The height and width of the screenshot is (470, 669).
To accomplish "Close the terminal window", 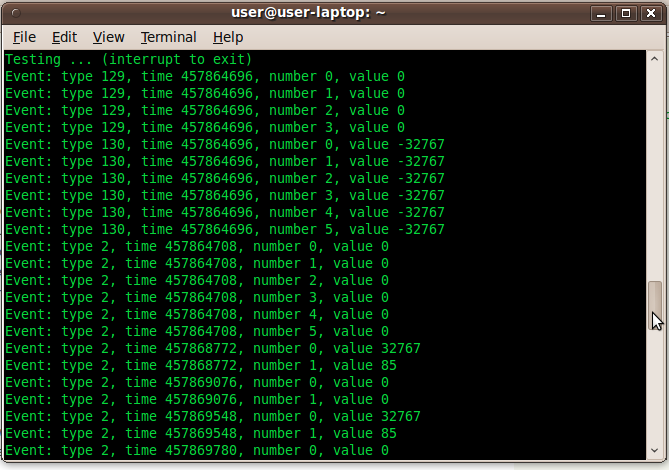I will [651, 14].
